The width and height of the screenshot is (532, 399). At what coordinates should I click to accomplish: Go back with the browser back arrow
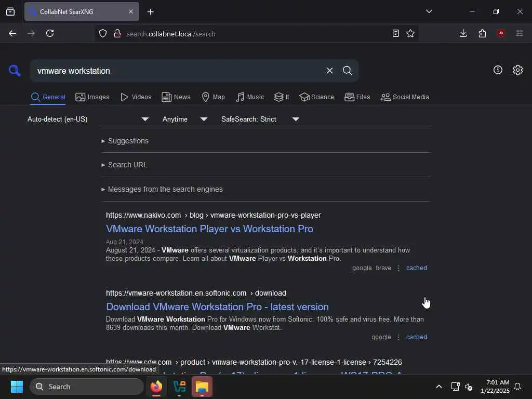[x=12, y=33]
